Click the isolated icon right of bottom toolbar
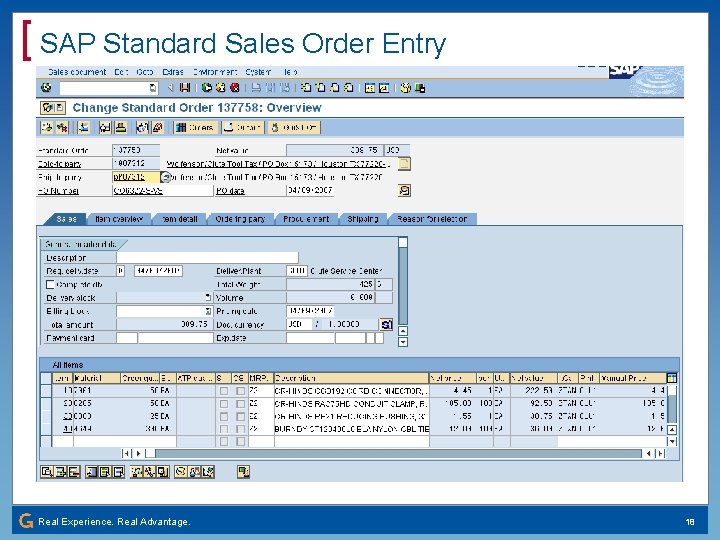Viewport: 720px width, 540px height. click(243, 472)
